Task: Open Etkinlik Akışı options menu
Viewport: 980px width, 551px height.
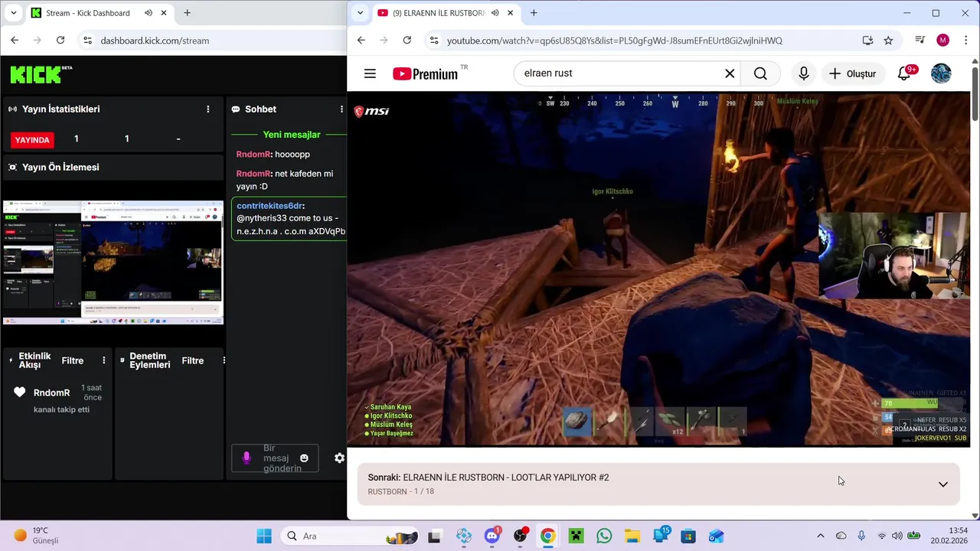Action: coord(104,360)
